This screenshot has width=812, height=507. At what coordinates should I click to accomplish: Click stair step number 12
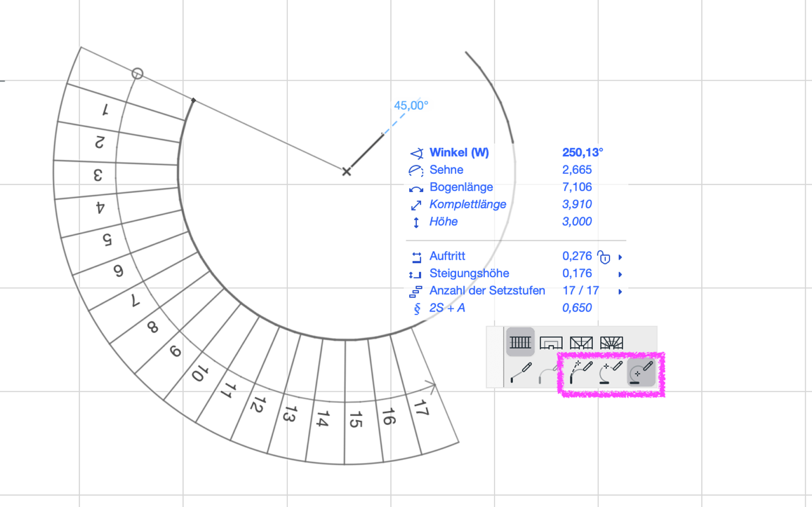(x=258, y=405)
